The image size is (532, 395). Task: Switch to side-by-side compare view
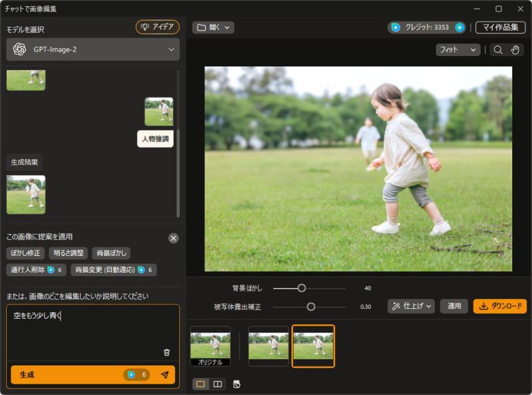click(217, 384)
